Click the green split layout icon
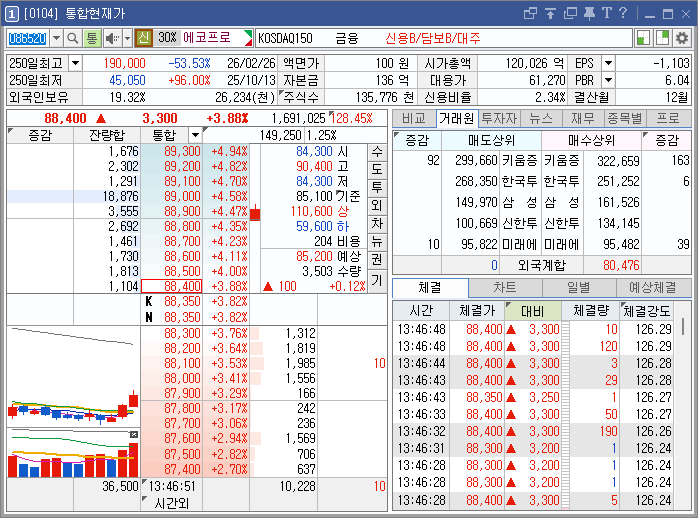The width and height of the screenshot is (698, 518). (643, 38)
